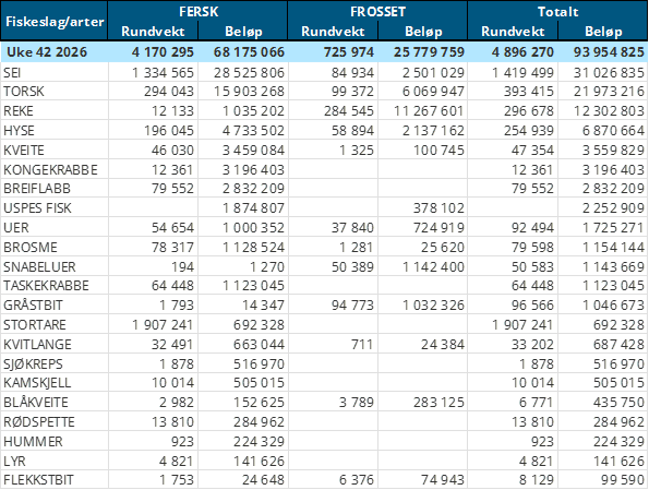
Task: Select the SNABELUER row label
Action: pyautogui.click(x=39, y=267)
